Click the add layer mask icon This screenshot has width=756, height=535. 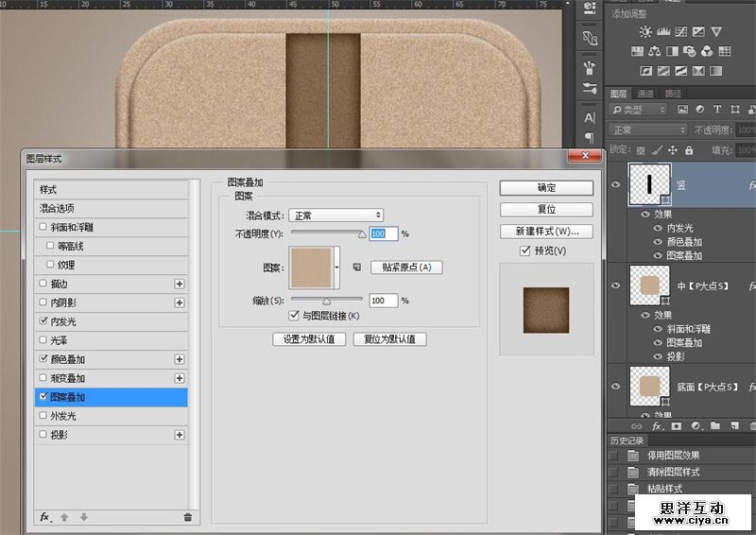pos(675,426)
